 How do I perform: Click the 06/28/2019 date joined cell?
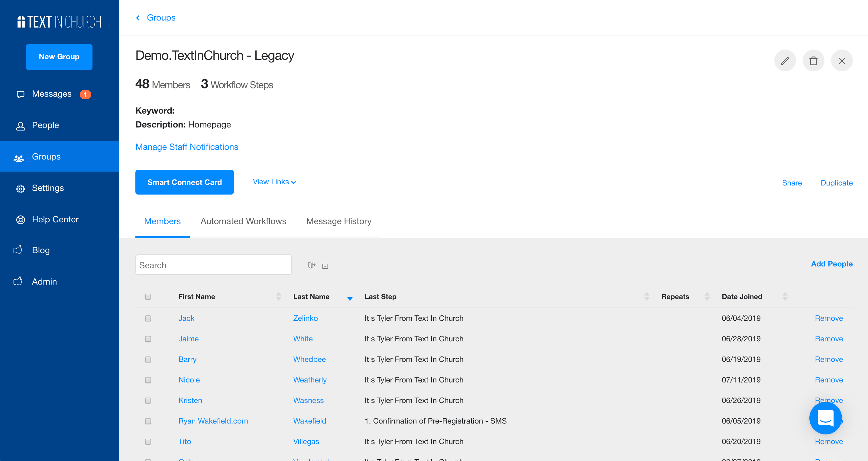(x=741, y=339)
